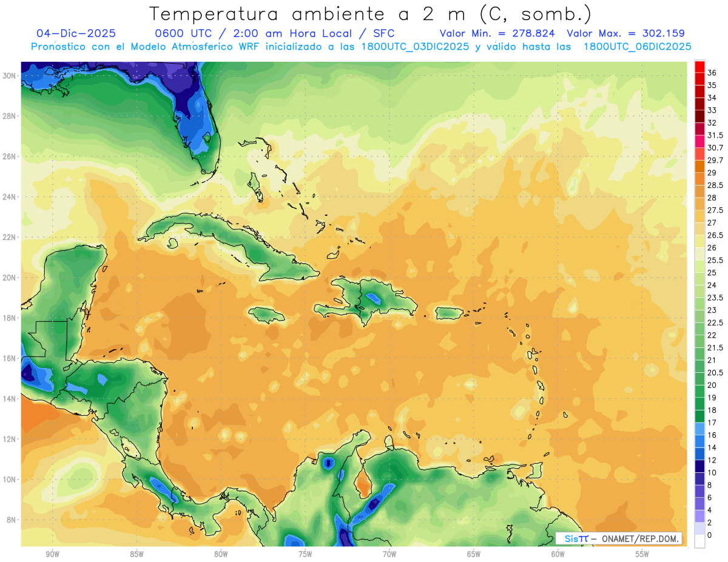Image resolution: width=728 pixels, height=562 pixels.
Task: Click legend label "23.5"
Action: 715,298
